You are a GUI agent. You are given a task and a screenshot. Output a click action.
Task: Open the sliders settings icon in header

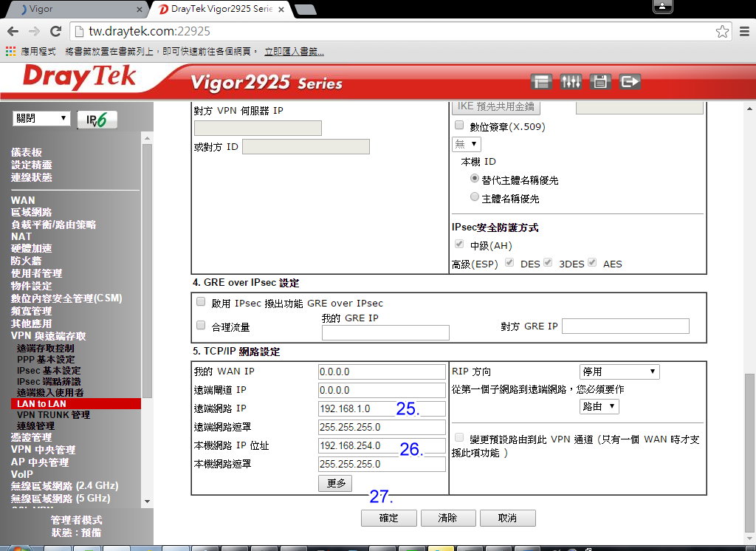point(571,81)
